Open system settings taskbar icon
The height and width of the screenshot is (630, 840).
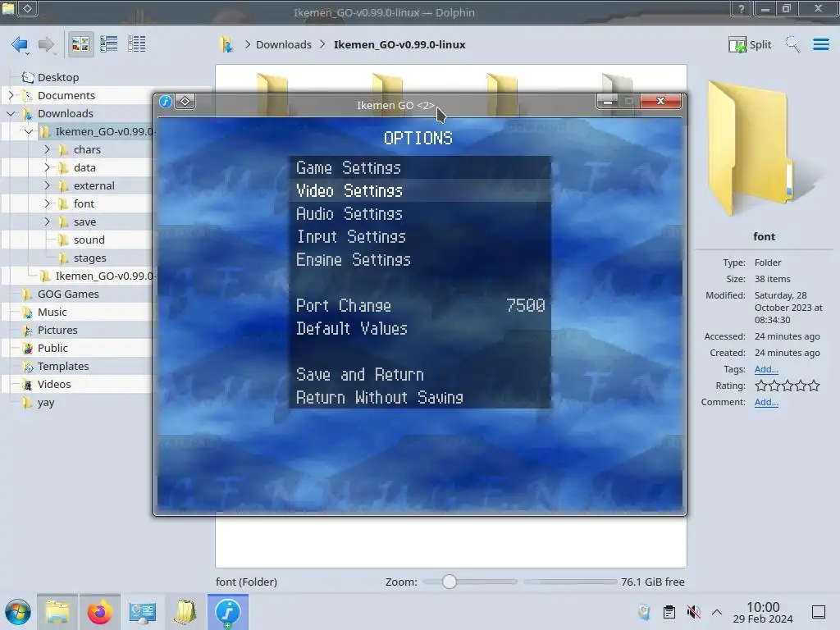(142, 612)
